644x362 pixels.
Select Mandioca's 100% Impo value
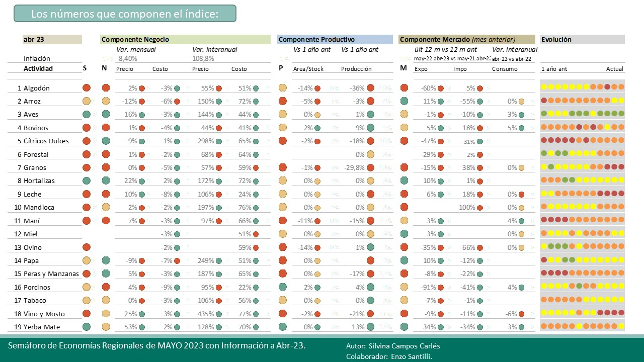pos(467,207)
